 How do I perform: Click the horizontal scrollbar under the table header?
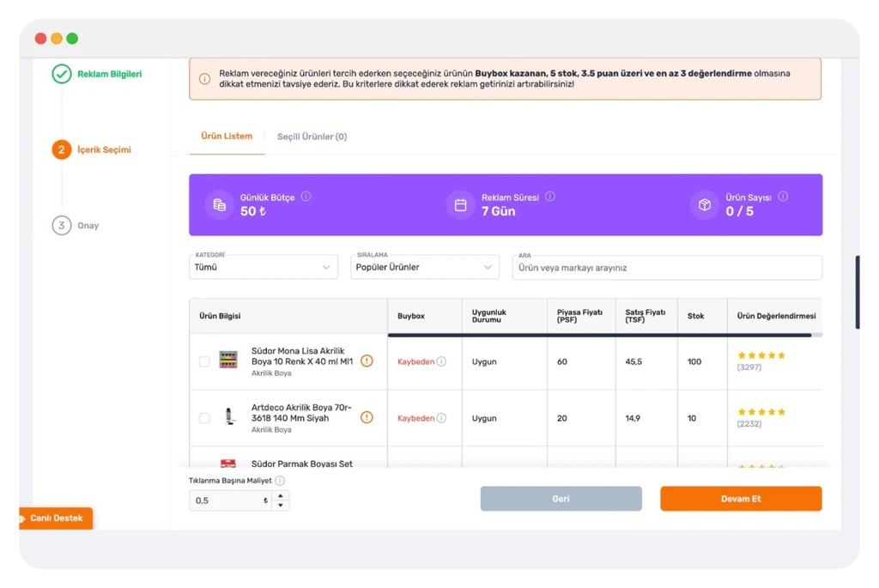tap(600, 335)
